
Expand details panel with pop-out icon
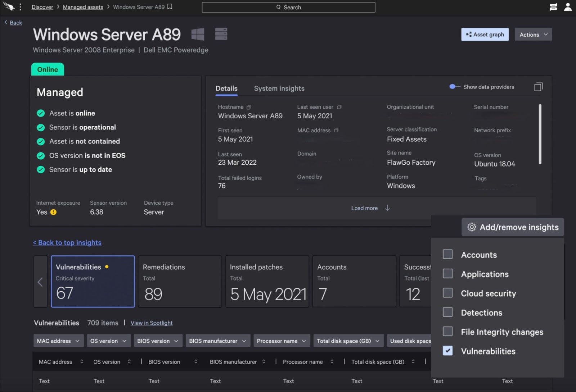click(x=538, y=87)
